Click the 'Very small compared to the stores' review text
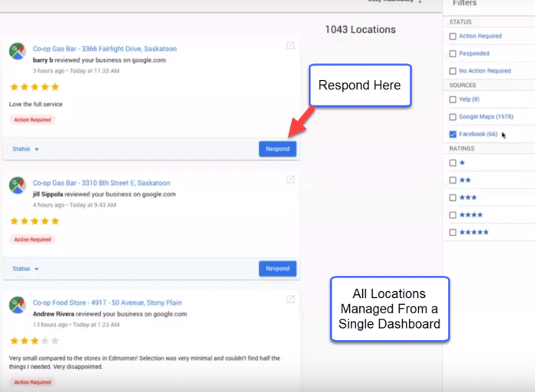This screenshot has width=535, height=392. pyautogui.click(x=144, y=362)
